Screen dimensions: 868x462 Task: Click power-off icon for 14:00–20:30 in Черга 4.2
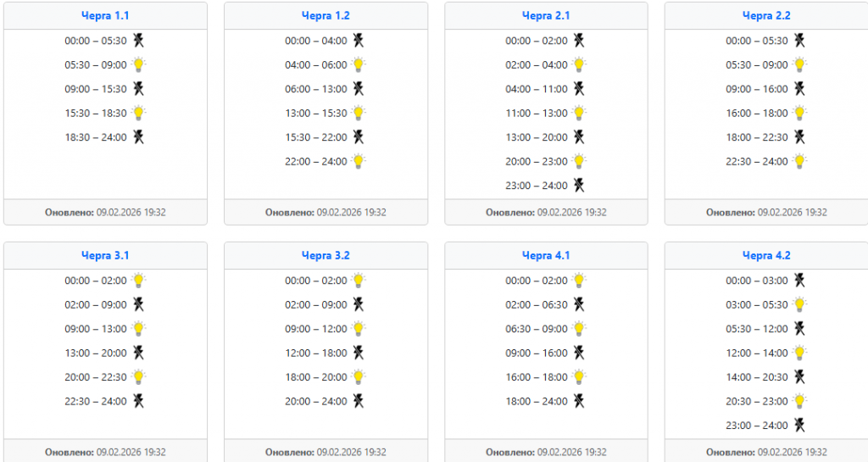(799, 377)
